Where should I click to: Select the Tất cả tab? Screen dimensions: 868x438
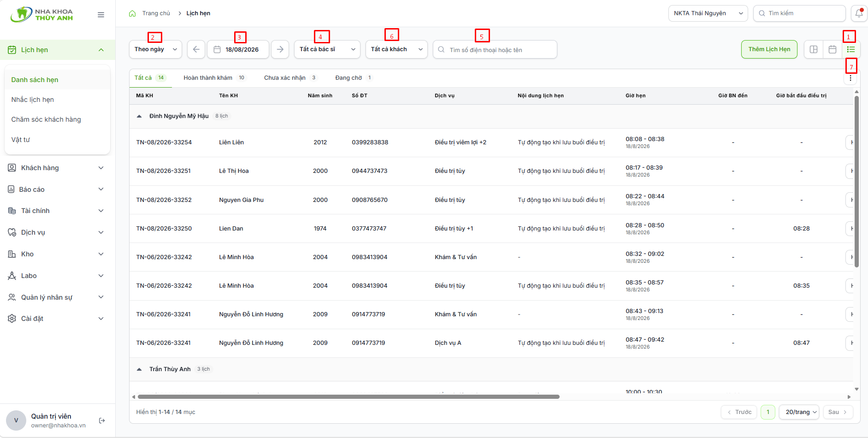point(150,78)
